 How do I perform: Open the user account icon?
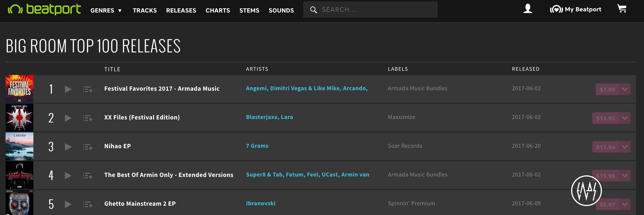[x=527, y=9]
